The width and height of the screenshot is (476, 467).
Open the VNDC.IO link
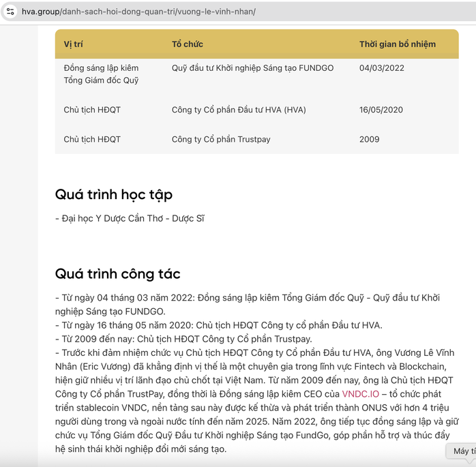(x=360, y=394)
